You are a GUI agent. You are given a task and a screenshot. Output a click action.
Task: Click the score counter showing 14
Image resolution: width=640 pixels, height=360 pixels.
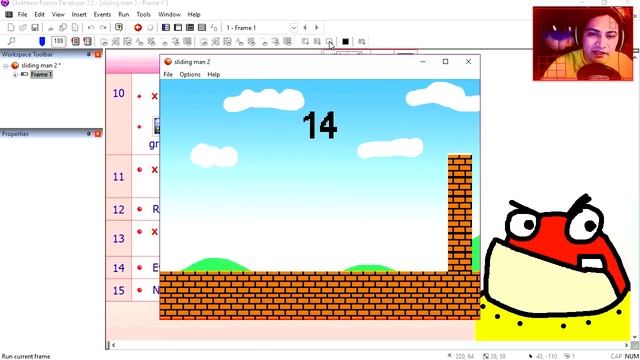click(320, 125)
